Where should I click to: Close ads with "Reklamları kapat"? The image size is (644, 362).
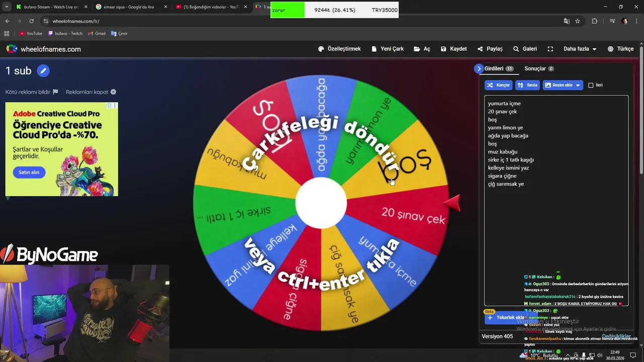click(x=91, y=92)
